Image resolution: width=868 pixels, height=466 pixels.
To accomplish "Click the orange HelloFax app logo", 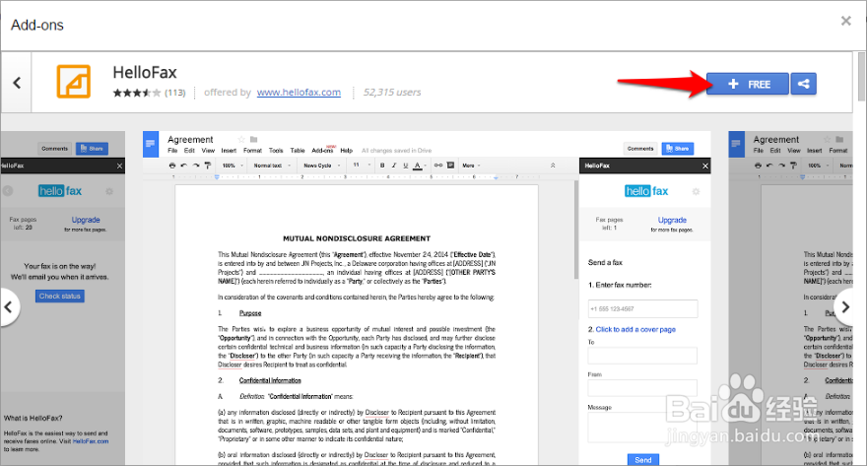I will [x=74, y=82].
